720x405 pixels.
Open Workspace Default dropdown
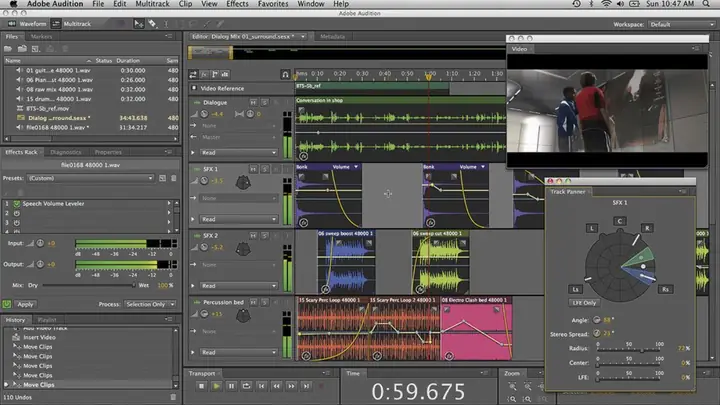tap(681, 24)
